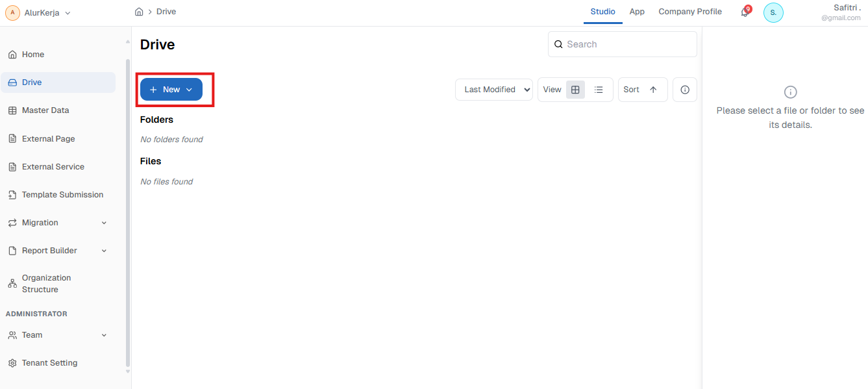Click the Team people icon

[12, 335]
